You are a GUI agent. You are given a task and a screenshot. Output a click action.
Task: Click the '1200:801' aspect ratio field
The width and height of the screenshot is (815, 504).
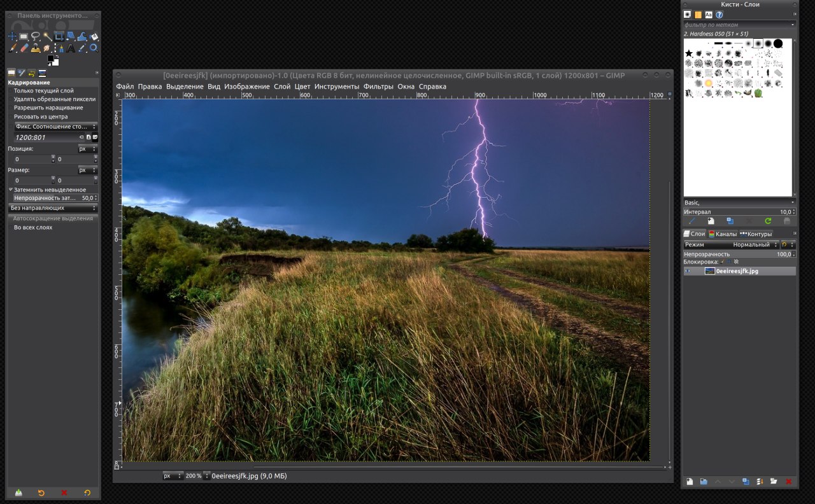45,137
